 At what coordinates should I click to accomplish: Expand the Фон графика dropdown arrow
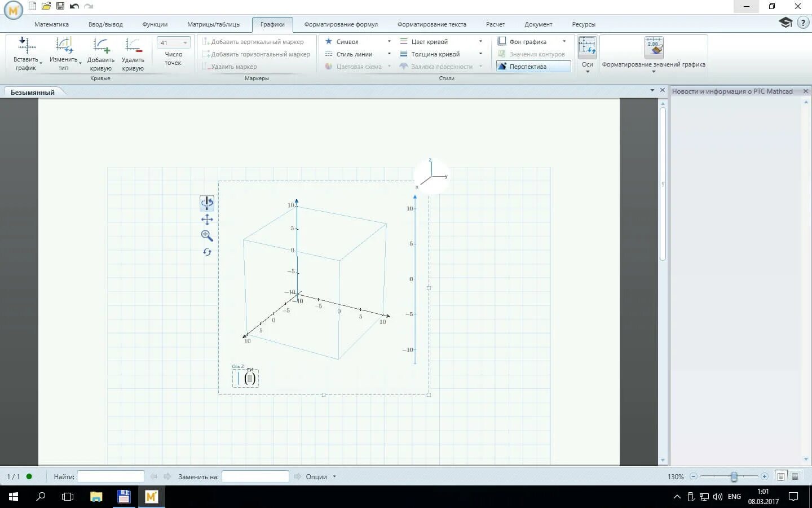tap(564, 41)
